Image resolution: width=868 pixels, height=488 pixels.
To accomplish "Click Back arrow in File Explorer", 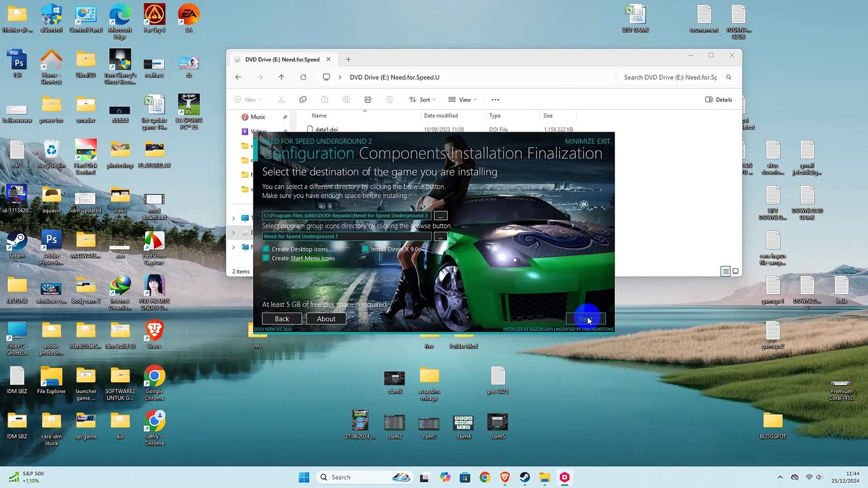I will pyautogui.click(x=238, y=77).
